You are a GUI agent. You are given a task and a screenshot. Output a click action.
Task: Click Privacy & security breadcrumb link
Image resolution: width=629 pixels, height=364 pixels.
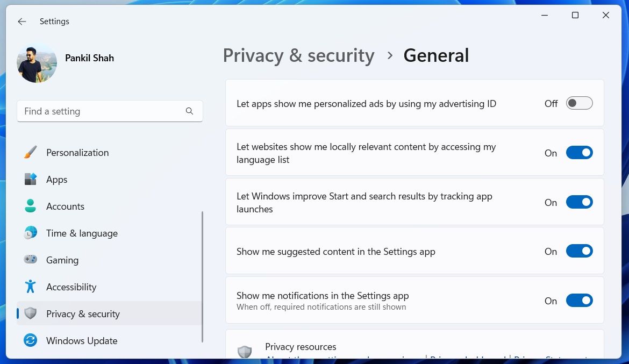click(x=298, y=55)
